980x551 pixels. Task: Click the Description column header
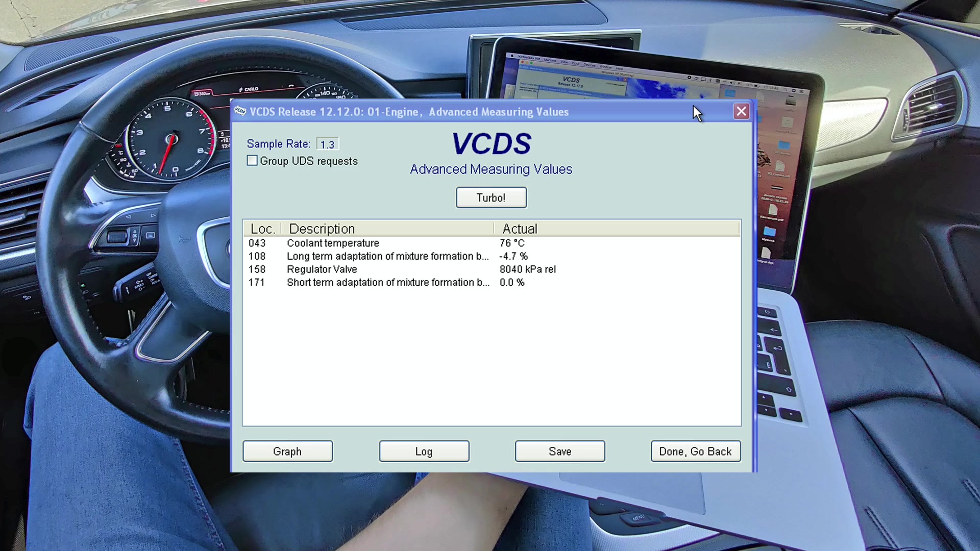tap(387, 229)
